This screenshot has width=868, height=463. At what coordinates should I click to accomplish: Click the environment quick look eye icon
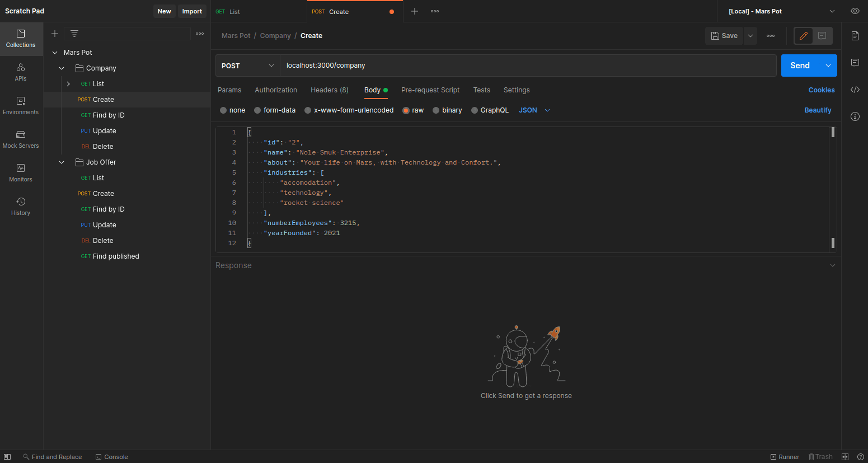(855, 11)
